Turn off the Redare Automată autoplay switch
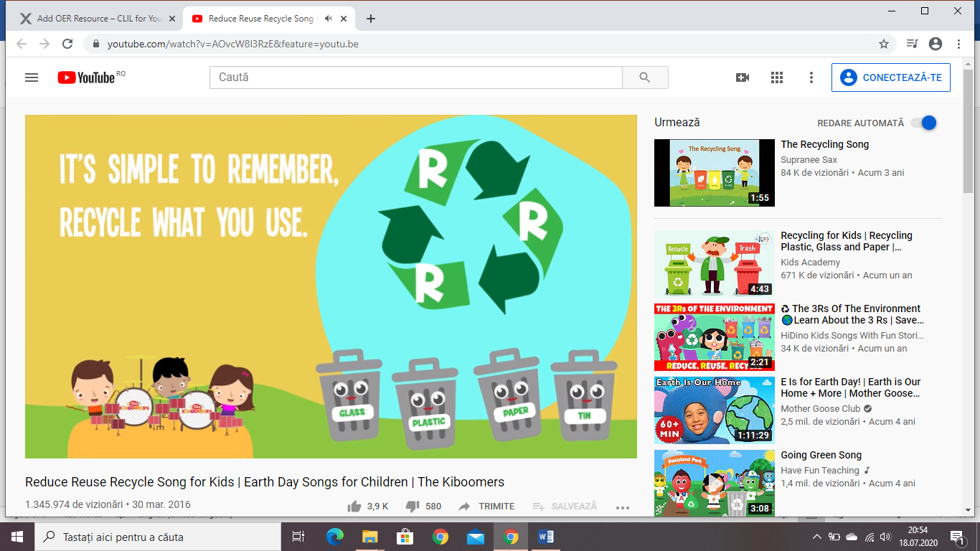 [x=923, y=123]
